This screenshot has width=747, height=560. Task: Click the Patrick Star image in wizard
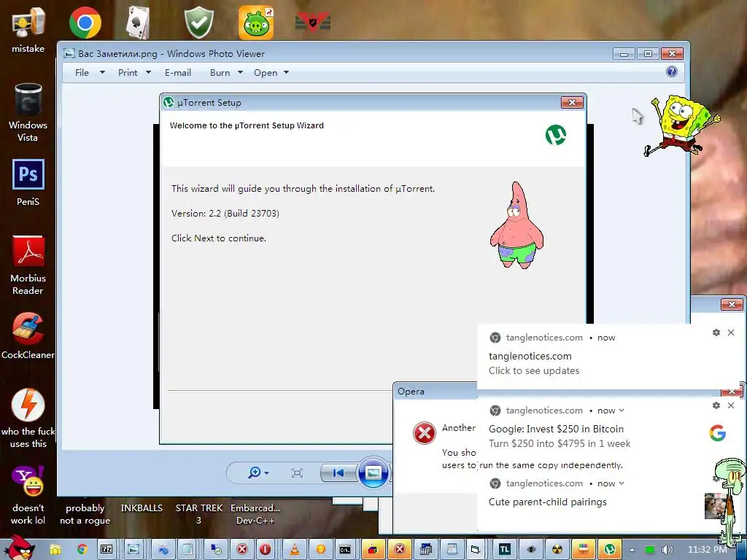(x=516, y=225)
